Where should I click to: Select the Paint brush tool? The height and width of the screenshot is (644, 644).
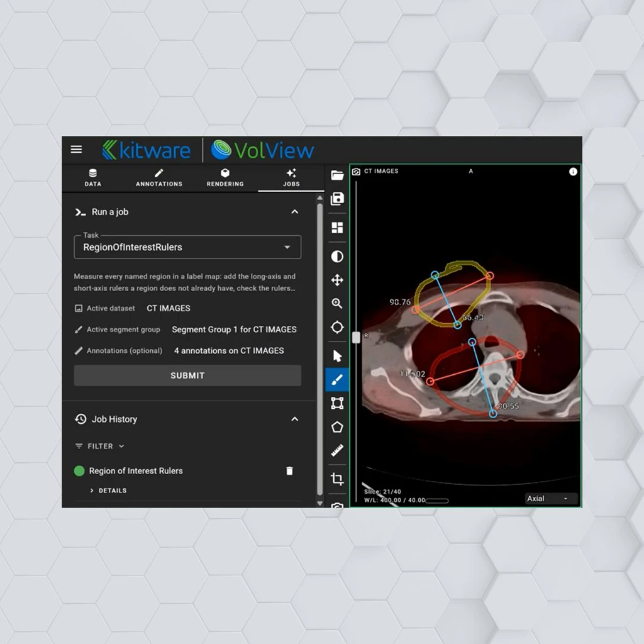337,379
